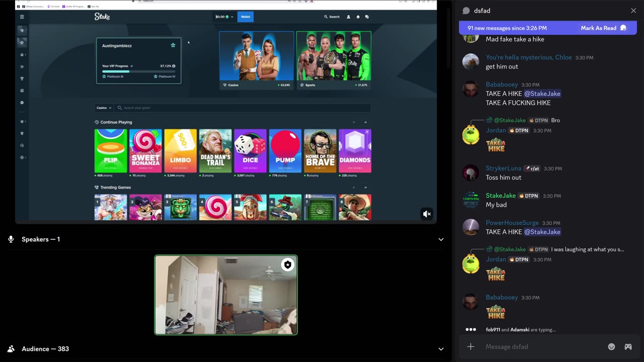Click the plus attachment button in chat
The height and width of the screenshot is (362, 644).
point(471,346)
